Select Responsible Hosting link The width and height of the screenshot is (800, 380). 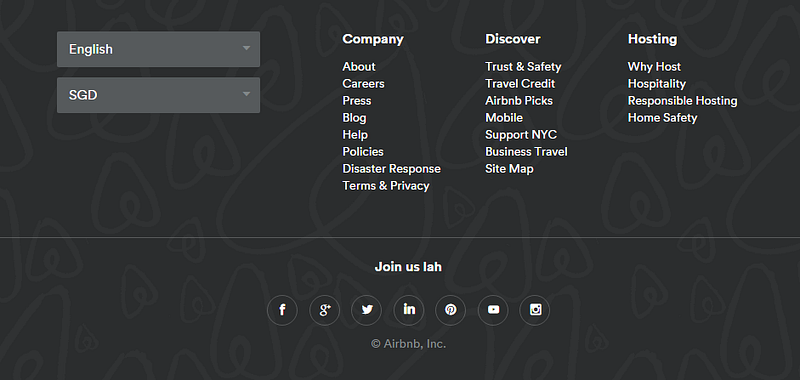coord(682,100)
